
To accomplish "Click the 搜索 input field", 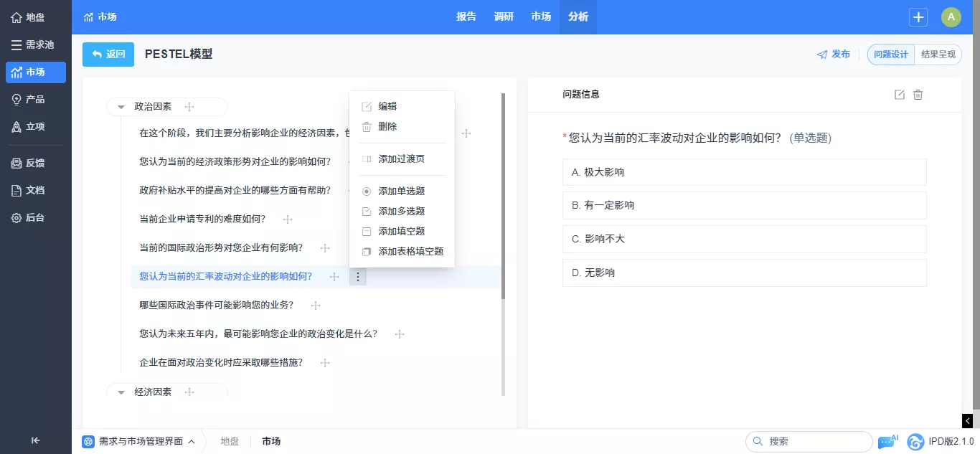I will (809, 442).
